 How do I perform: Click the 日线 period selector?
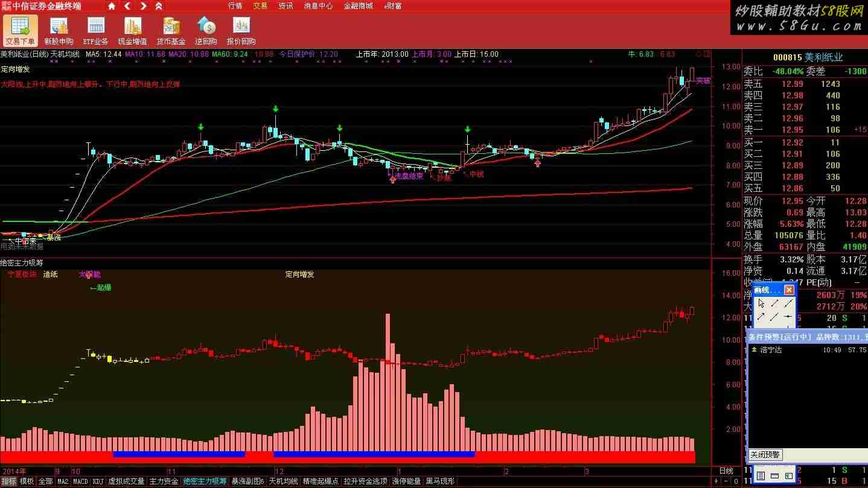point(726,471)
